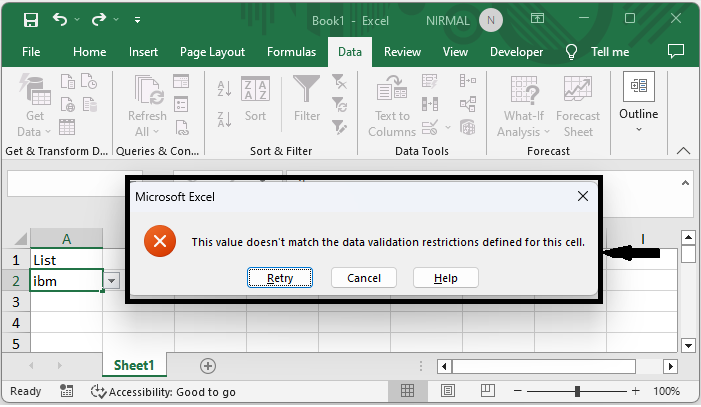Expand the formula bar chevron
The image size is (701, 407).
(685, 183)
